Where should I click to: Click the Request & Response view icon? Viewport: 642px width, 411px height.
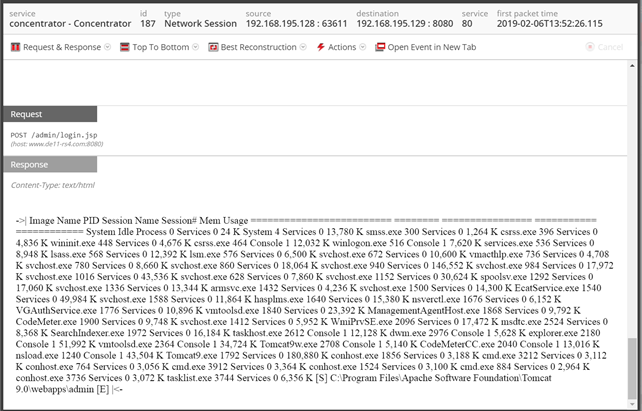(16, 47)
